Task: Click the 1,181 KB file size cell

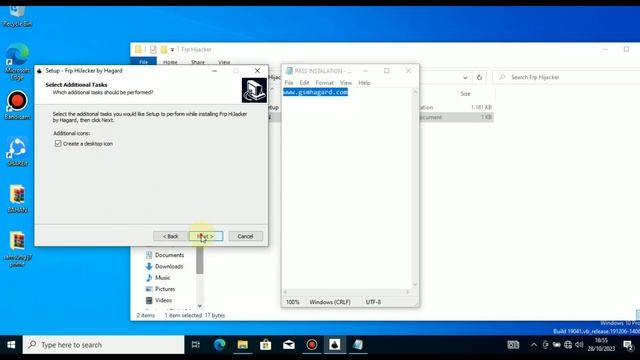Action: tap(481, 107)
